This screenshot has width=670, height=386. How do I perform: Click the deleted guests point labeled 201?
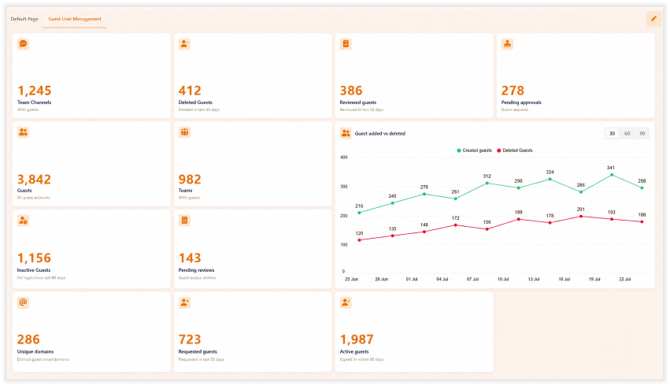581,216
